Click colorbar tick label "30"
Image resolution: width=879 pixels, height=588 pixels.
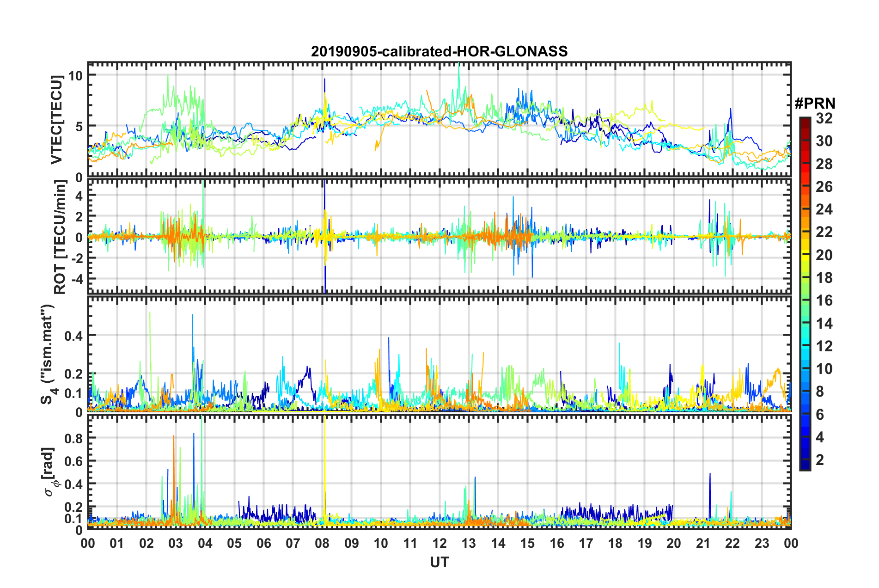pos(824,141)
